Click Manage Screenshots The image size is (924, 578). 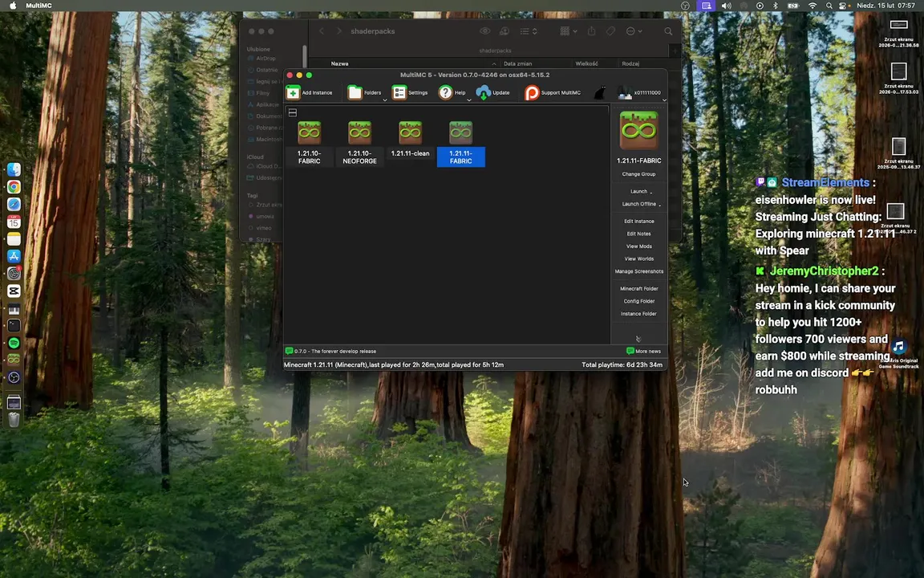tap(638, 271)
